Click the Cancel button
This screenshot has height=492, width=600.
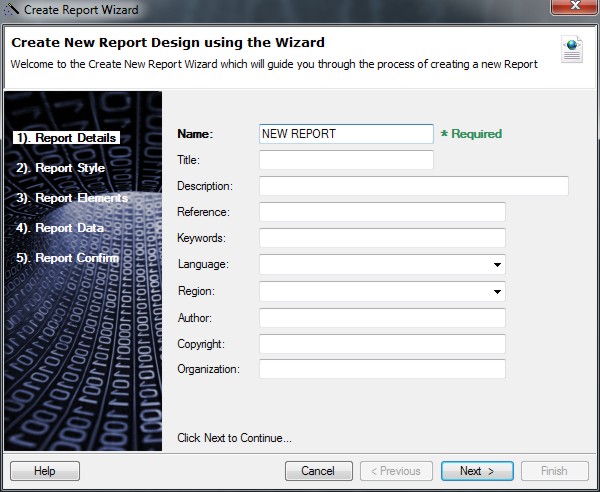[x=318, y=471]
